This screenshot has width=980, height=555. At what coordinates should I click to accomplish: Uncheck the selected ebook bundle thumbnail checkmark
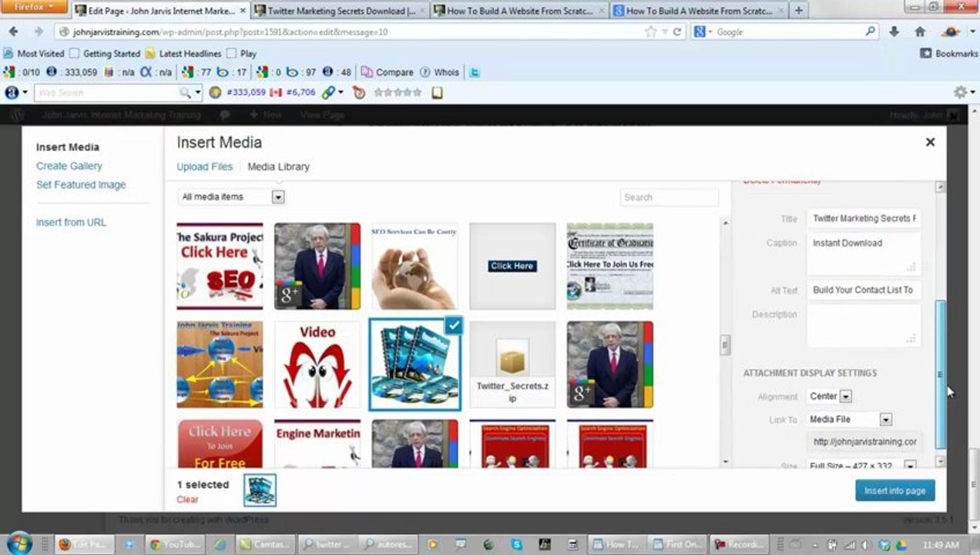click(x=454, y=326)
